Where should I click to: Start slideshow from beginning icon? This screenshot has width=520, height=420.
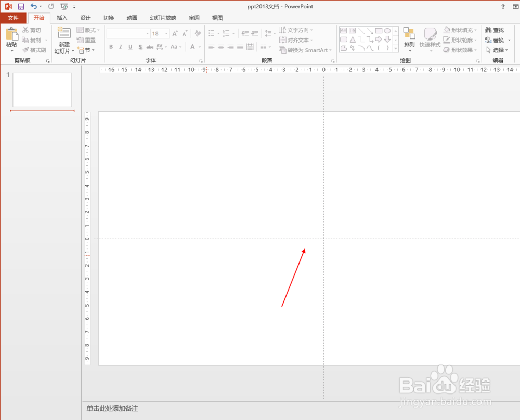(64, 6)
